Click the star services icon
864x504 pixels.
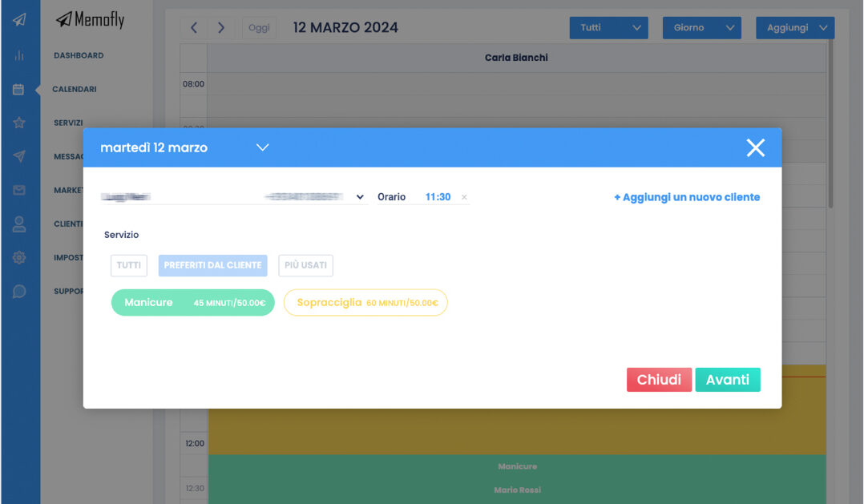pos(19,123)
